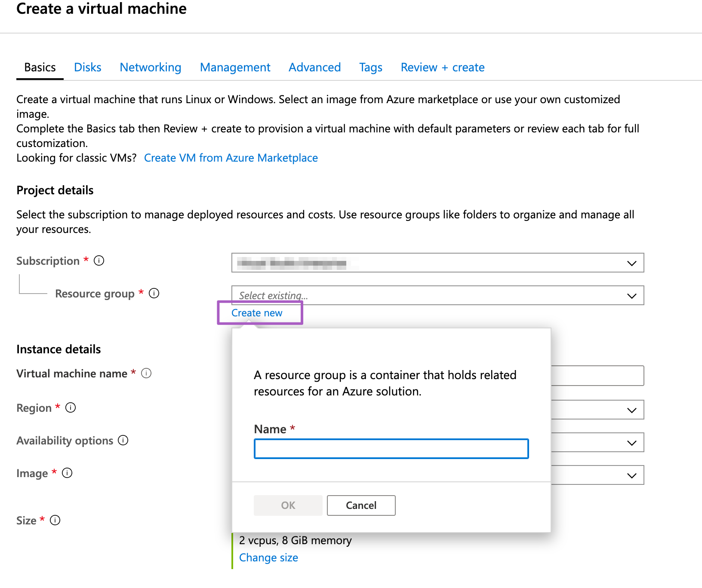Focus the resource group Name input field
The height and width of the screenshot is (588, 702).
(391, 449)
